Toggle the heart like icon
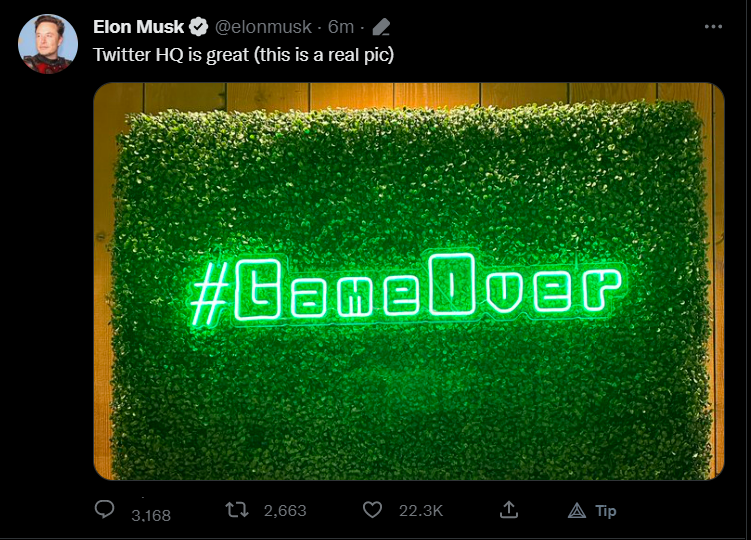Image resolution: width=751 pixels, height=540 pixels. (372, 510)
